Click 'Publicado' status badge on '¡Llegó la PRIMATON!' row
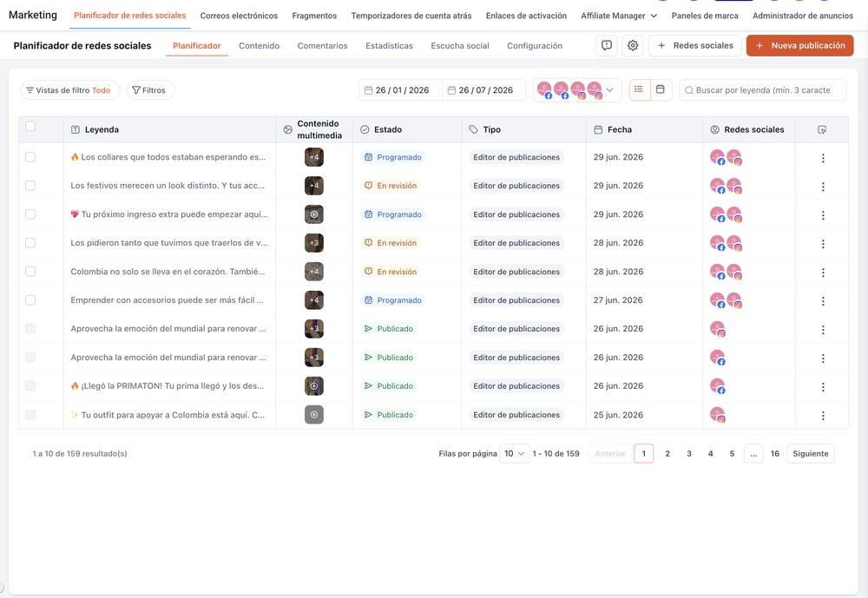This screenshot has width=868, height=598. [389, 386]
